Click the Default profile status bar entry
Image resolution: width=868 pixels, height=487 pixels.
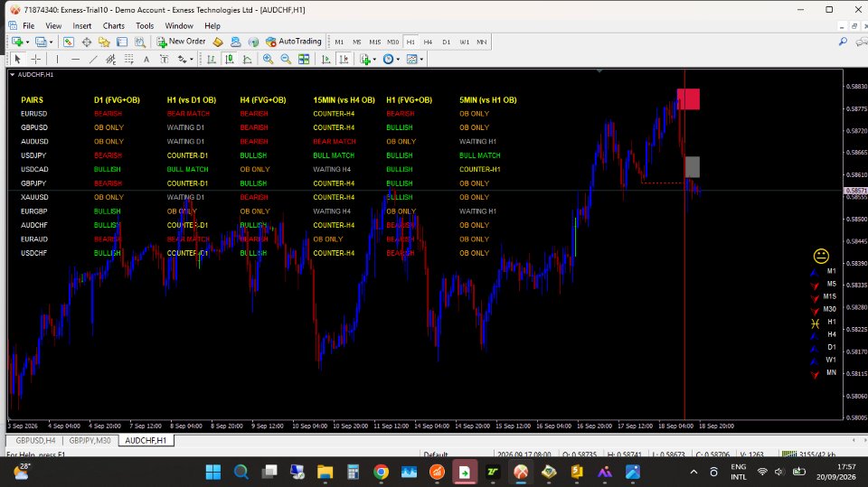pyautogui.click(x=436, y=454)
